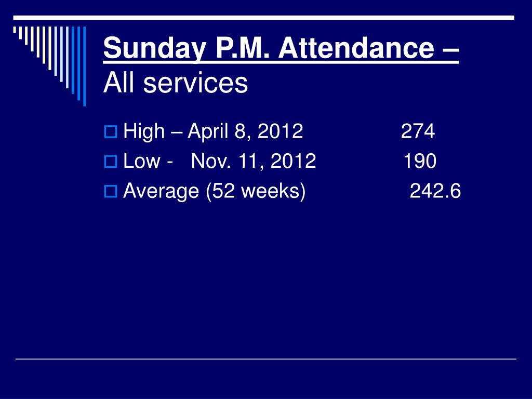Click the striped bars decoration graphic
The width and height of the screenshot is (532, 399).
pos(49,66)
